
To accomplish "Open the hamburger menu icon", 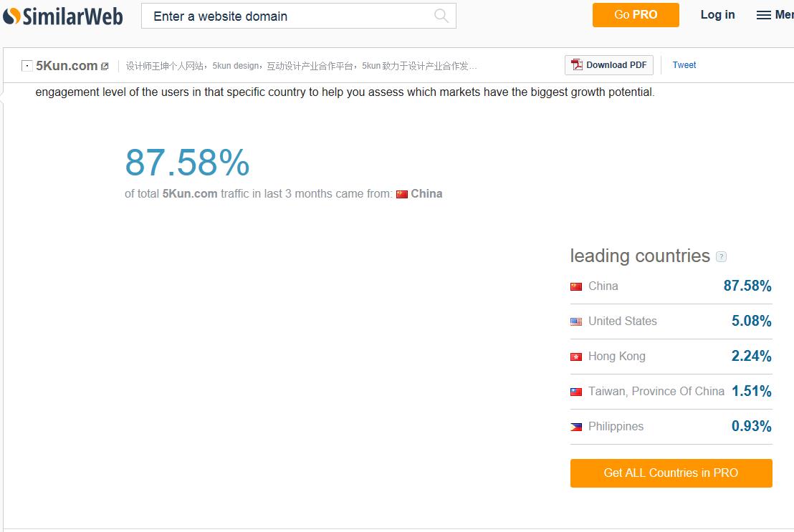I will point(763,15).
